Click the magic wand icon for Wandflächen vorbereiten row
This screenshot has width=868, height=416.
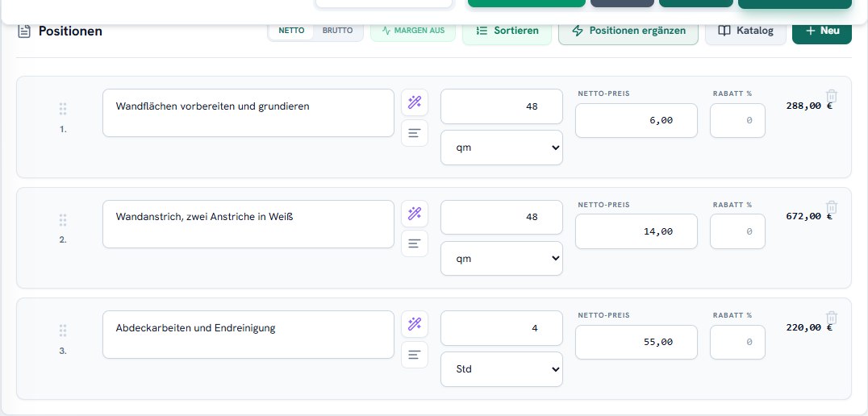[x=415, y=102]
